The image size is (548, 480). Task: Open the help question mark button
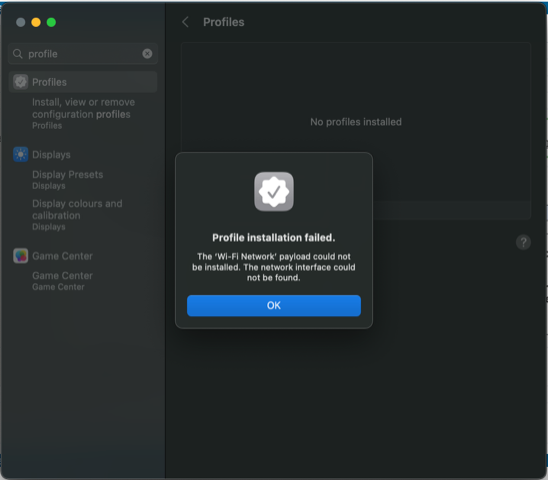523,242
